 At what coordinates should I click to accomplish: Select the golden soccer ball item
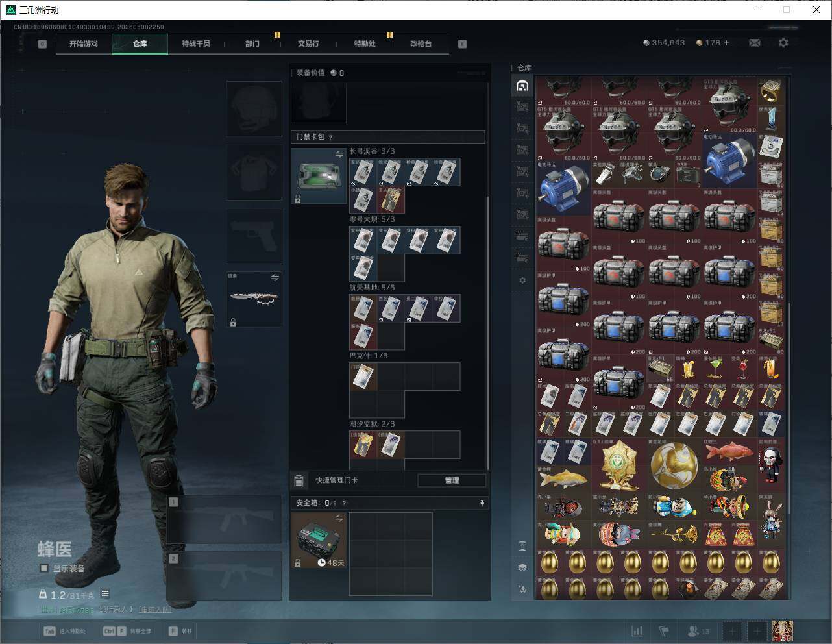tap(674, 466)
